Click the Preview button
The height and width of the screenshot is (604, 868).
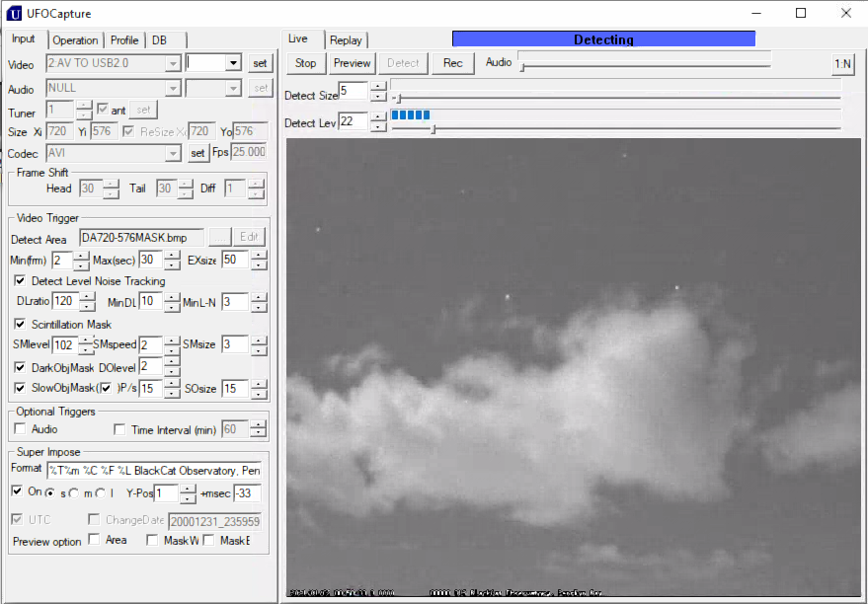(352, 62)
